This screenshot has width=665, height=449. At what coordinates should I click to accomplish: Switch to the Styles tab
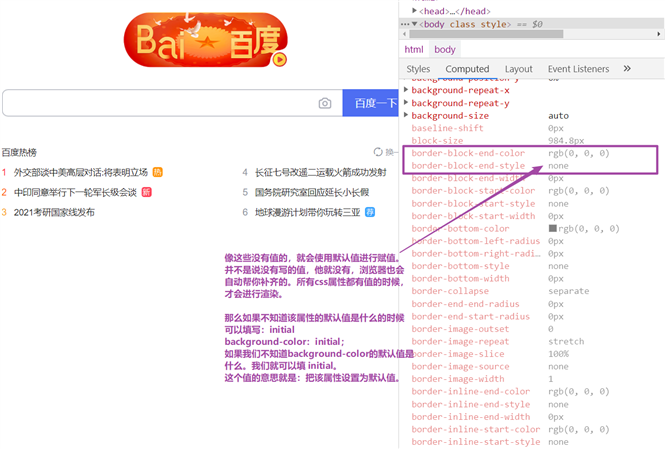(418, 69)
